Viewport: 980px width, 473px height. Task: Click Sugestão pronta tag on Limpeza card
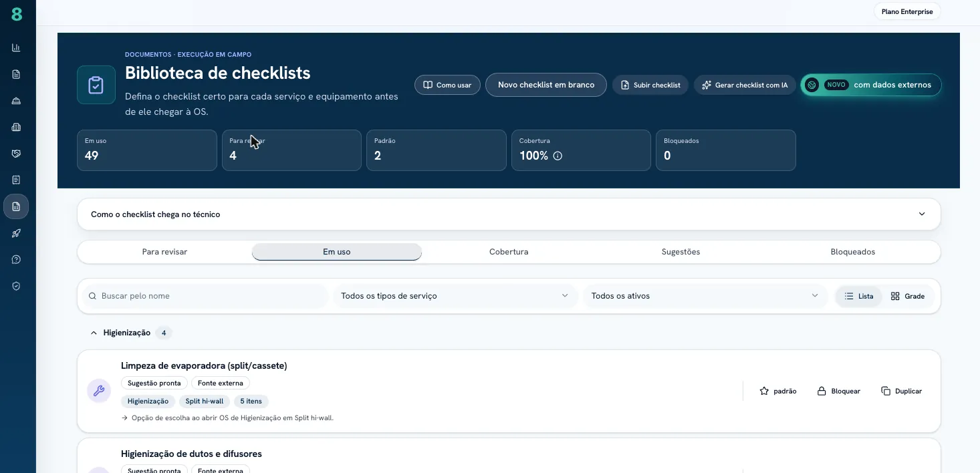click(x=154, y=383)
